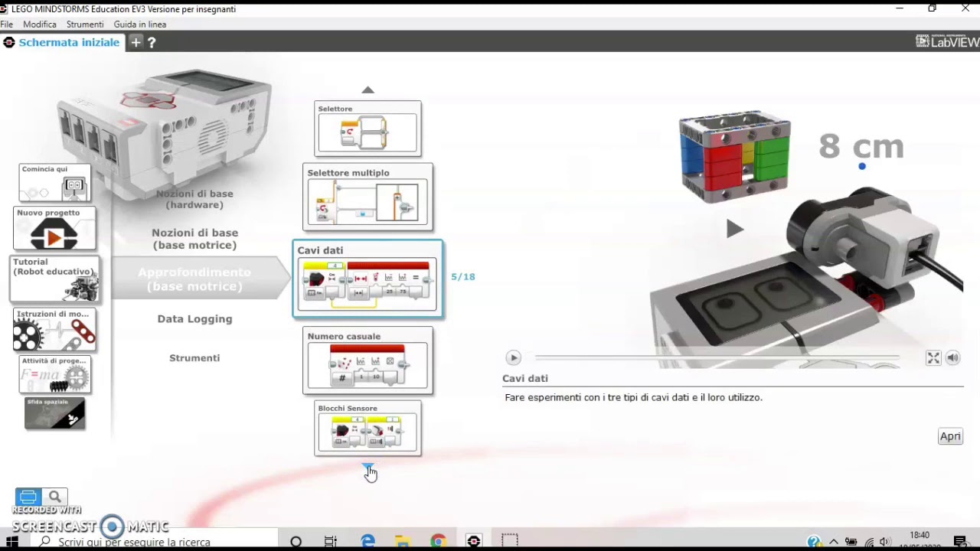The image size is (980, 551).
Task: Click the LabVIEW logo
Action: point(947,41)
